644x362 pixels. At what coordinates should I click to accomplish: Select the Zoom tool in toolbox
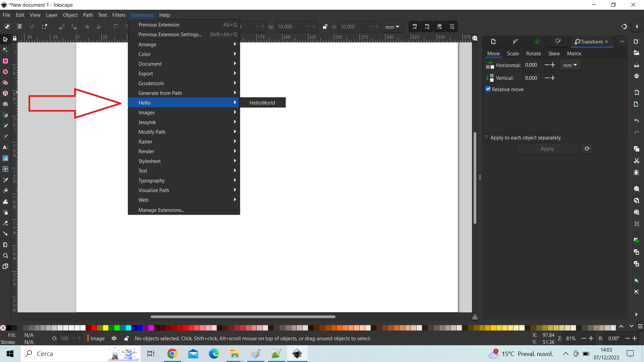(x=5, y=256)
